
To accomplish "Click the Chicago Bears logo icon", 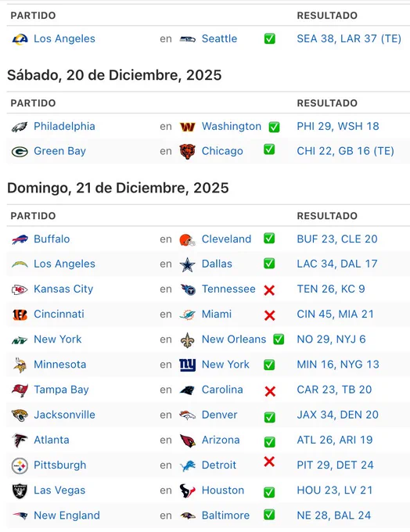I will point(187,151).
